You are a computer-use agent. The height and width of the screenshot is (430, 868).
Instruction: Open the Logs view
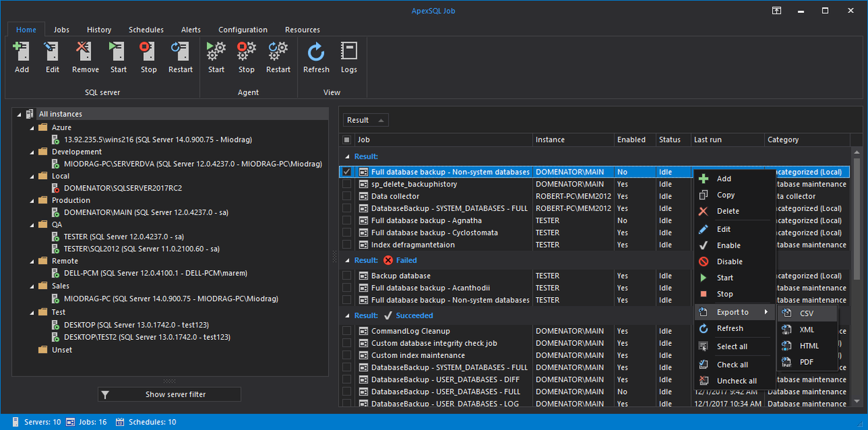(x=349, y=52)
